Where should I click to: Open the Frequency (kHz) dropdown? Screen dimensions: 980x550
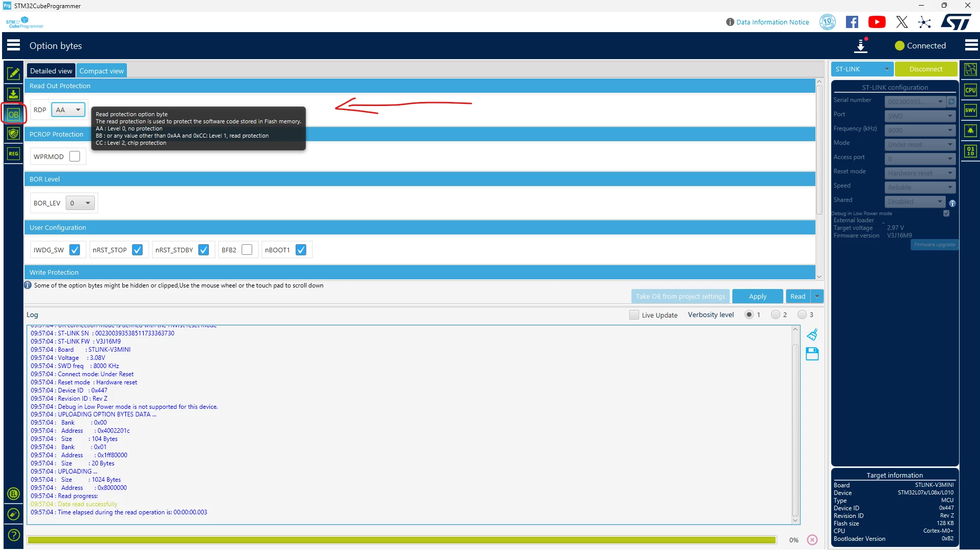pyautogui.click(x=920, y=130)
